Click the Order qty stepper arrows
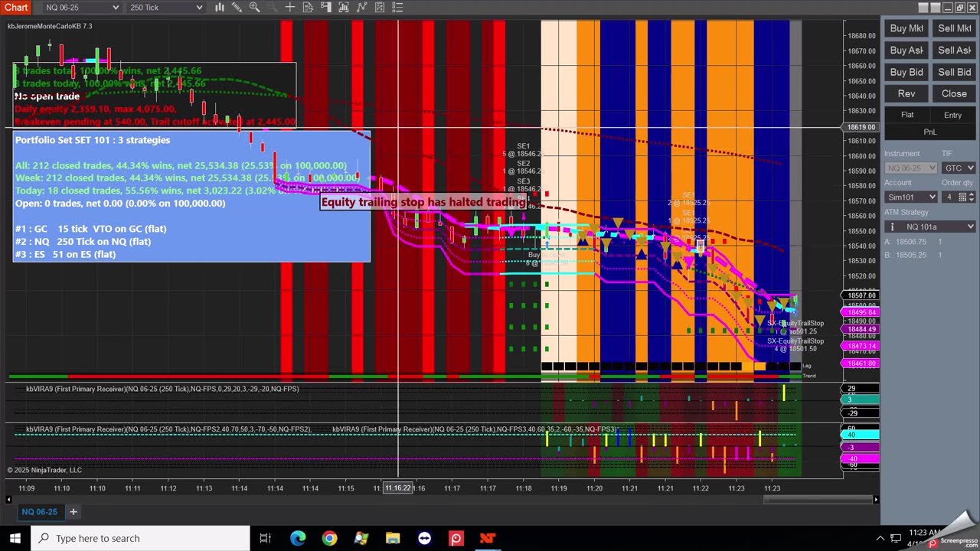This screenshot has width=980, height=551. coord(972,197)
